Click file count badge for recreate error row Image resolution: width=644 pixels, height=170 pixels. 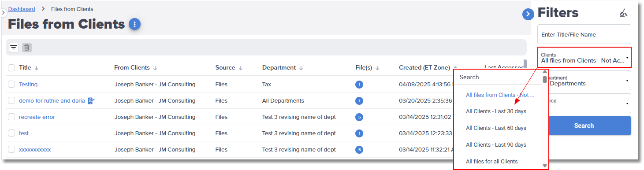tap(359, 117)
